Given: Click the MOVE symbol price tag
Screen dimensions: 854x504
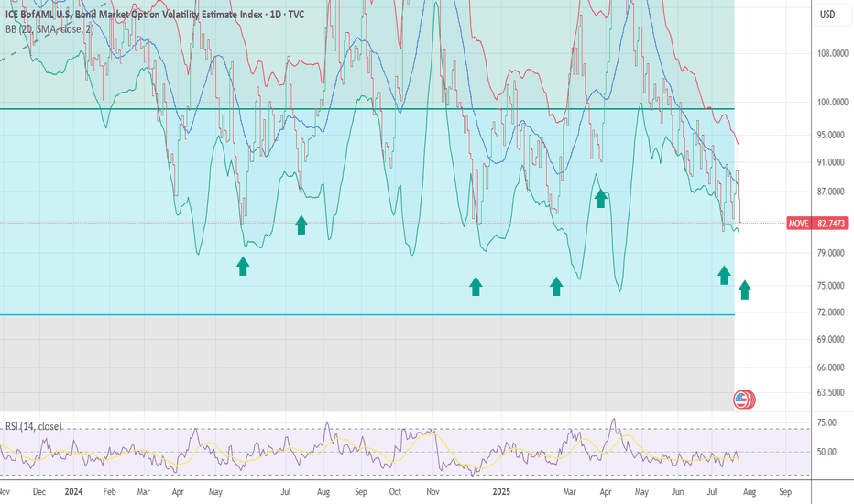Looking at the screenshot, I should [798, 224].
